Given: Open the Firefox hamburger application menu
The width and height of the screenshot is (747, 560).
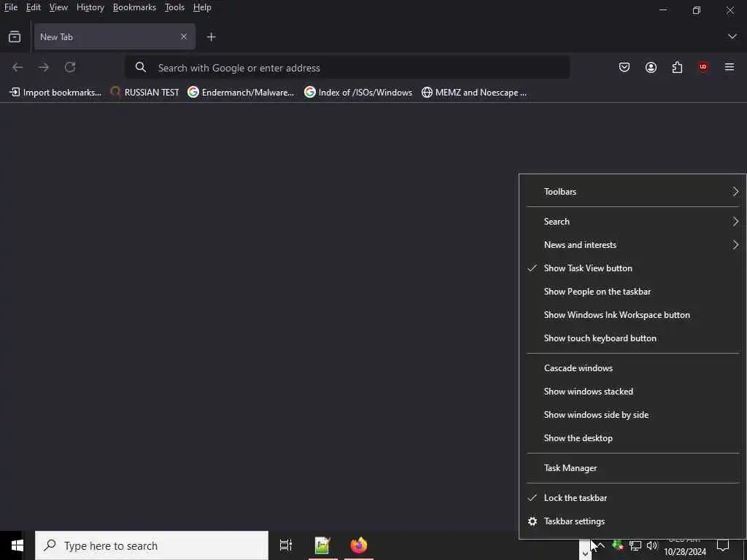Looking at the screenshot, I should (x=729, y=68).
